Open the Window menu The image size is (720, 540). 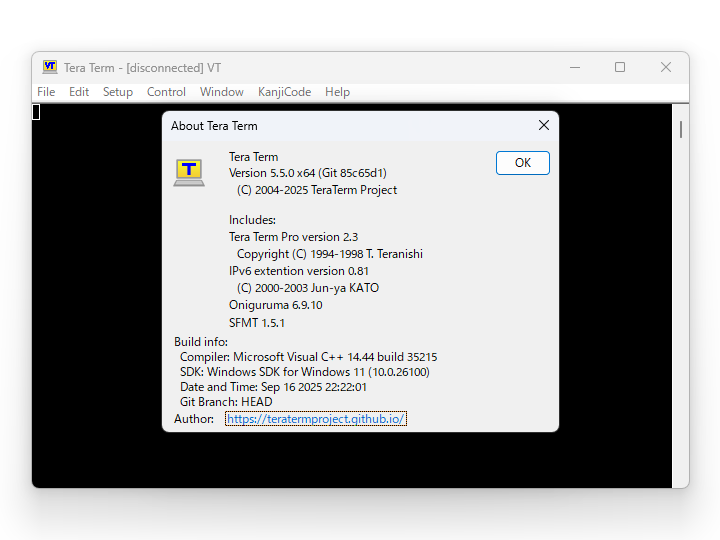222,92
